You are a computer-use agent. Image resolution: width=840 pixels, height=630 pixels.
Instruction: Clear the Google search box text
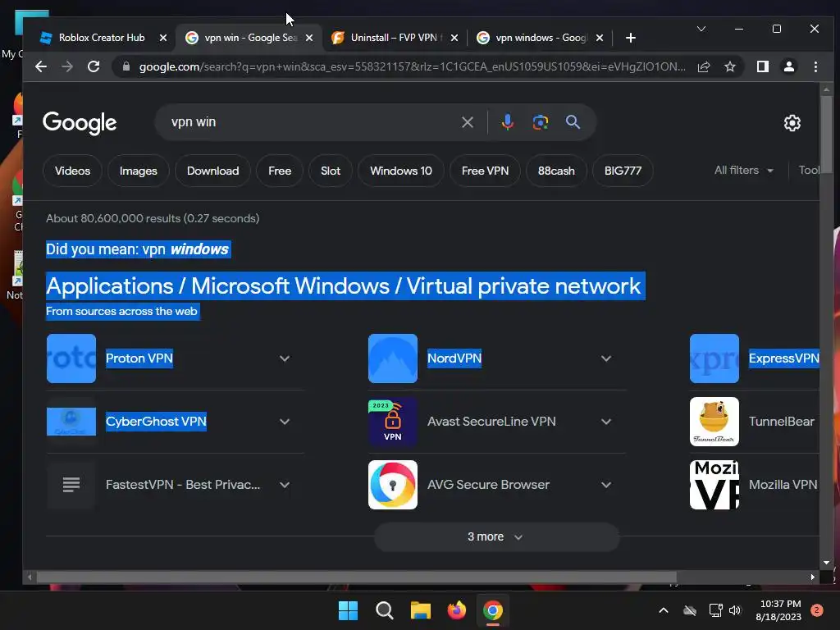coord(467,123)
